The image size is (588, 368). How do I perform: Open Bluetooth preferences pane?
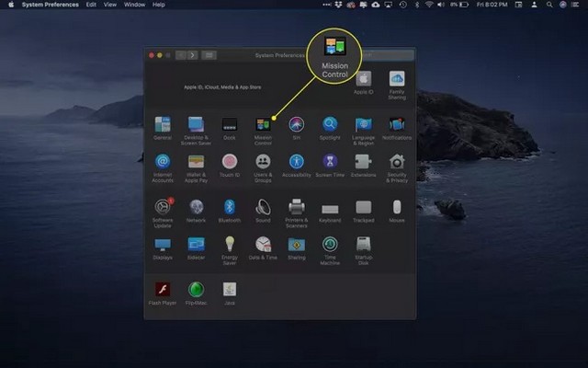(230, 211)
